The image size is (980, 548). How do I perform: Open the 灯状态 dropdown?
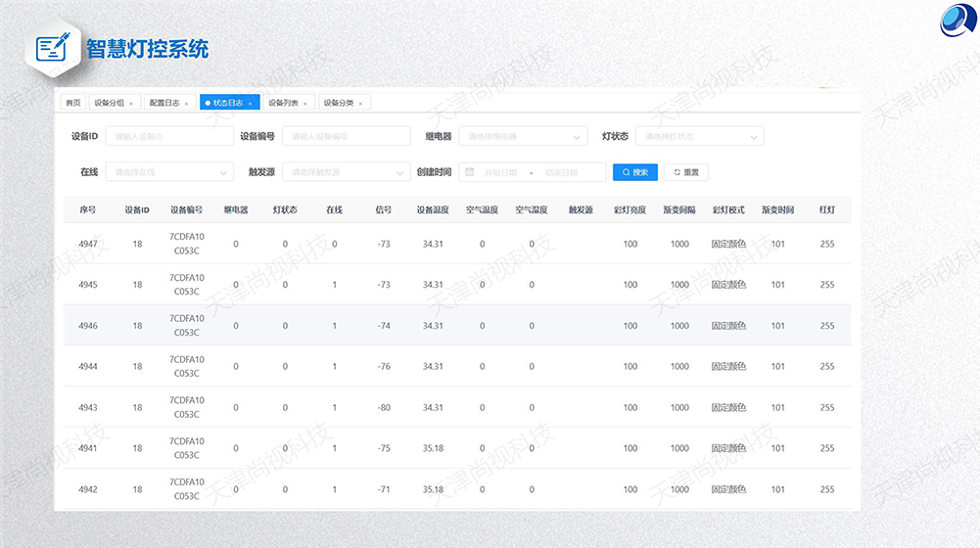(699, 137)
